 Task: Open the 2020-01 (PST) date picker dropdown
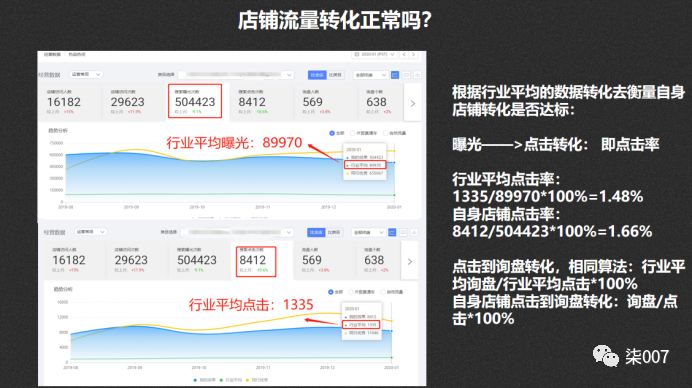point(375,54)
